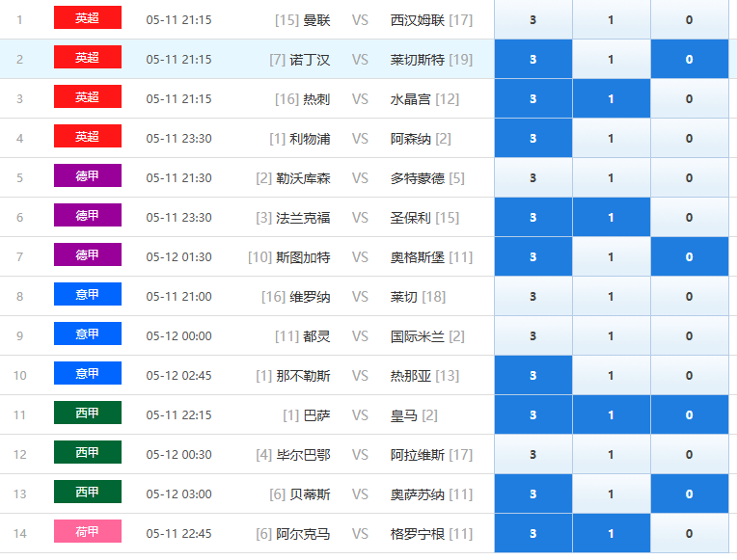Deselect win (3) for 诺丁汉 vs 莱切斯特
This screenshot has width=737, height=560.
[533, 59]
